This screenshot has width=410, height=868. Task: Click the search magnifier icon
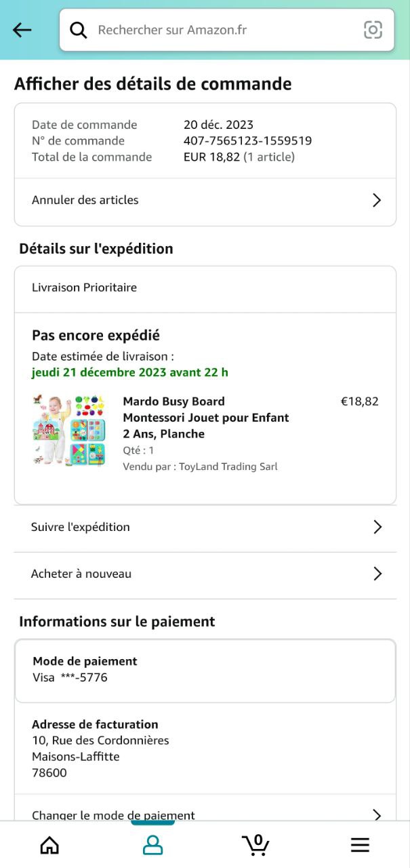[79, 30]
